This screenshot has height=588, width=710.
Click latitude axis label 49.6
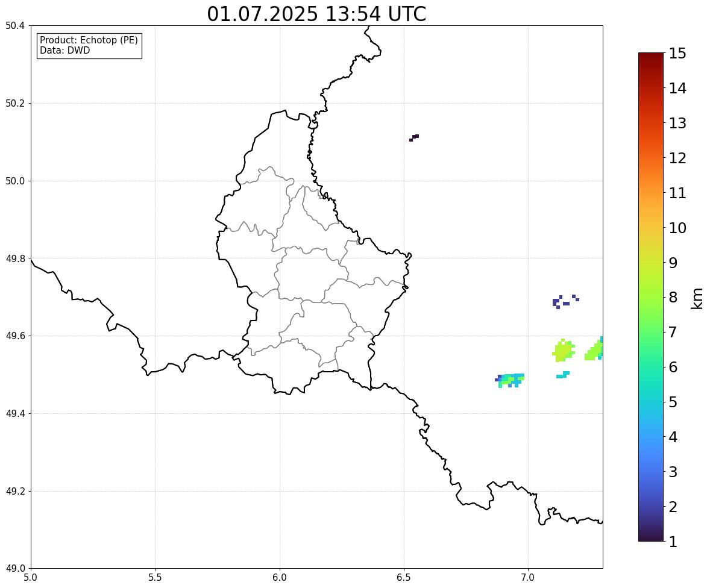[14, 336]
